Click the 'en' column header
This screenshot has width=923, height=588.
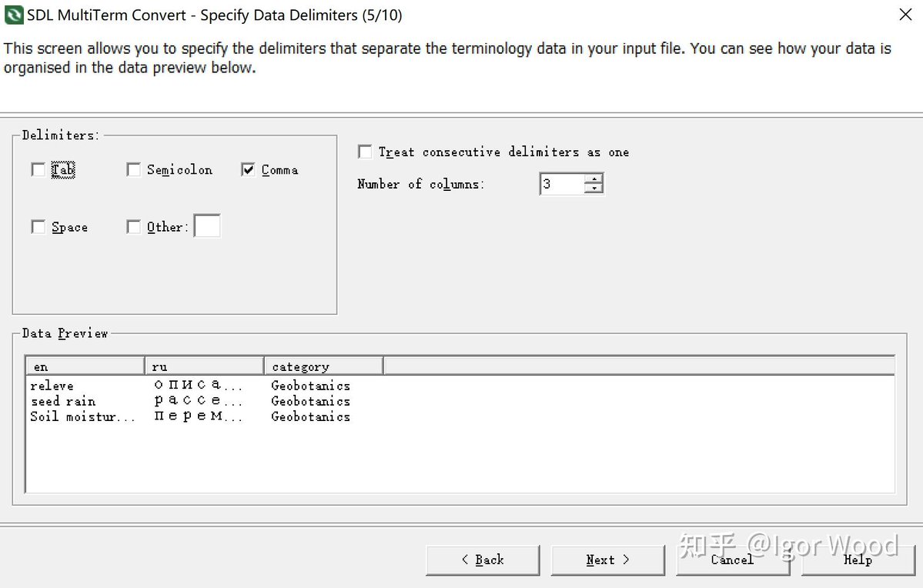tap(85, 366)
